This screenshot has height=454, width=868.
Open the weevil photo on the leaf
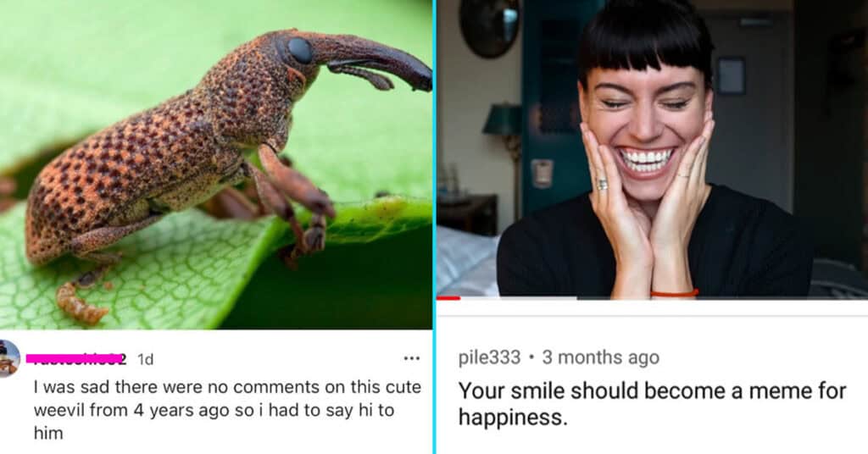216,164
